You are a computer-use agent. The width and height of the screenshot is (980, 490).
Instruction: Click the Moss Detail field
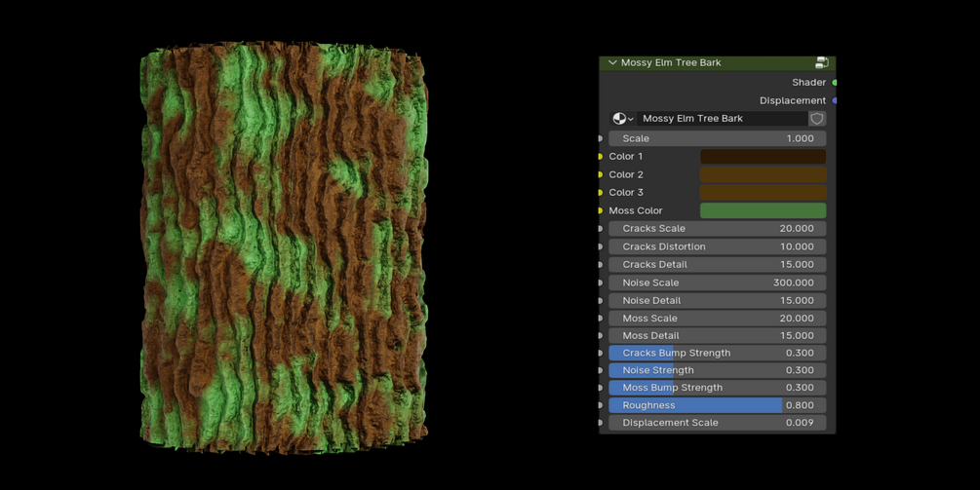pyautogui.click(x=718, y=336)
